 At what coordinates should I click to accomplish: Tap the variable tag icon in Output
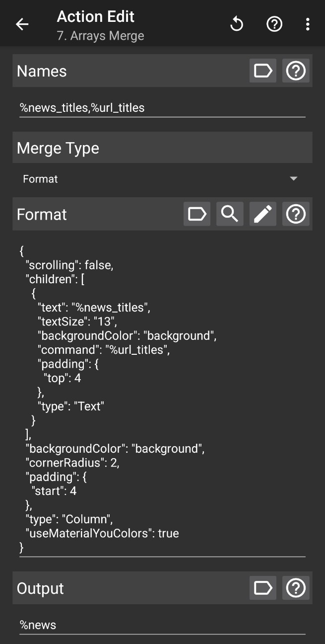263,588
